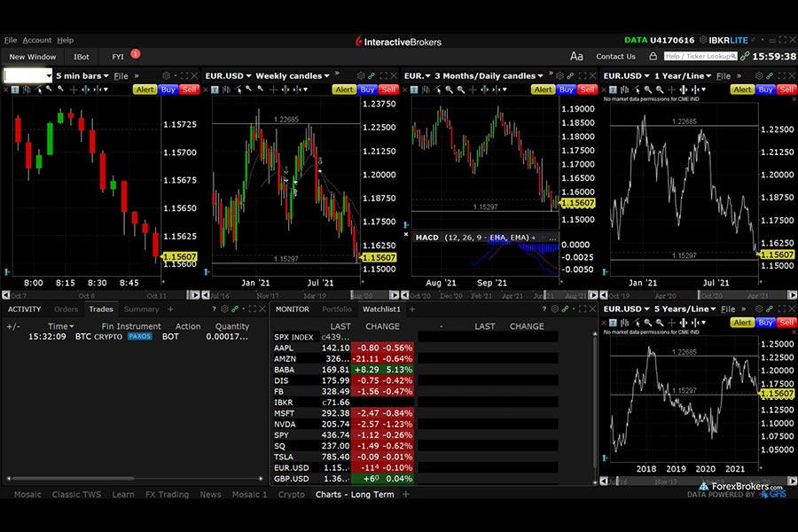Screen dimensions: 798x532
Task: Select the BABA row in the watchlist
Action: (x=343, y=370)
